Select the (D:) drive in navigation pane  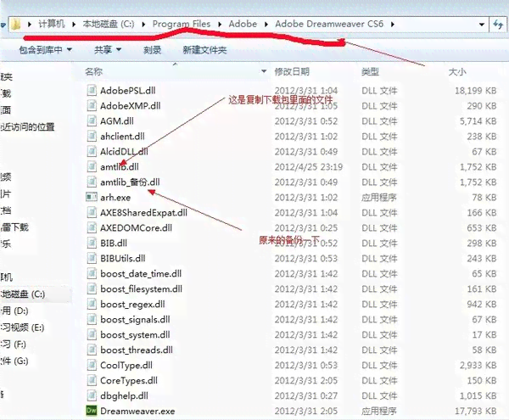[x=14, y=311]
